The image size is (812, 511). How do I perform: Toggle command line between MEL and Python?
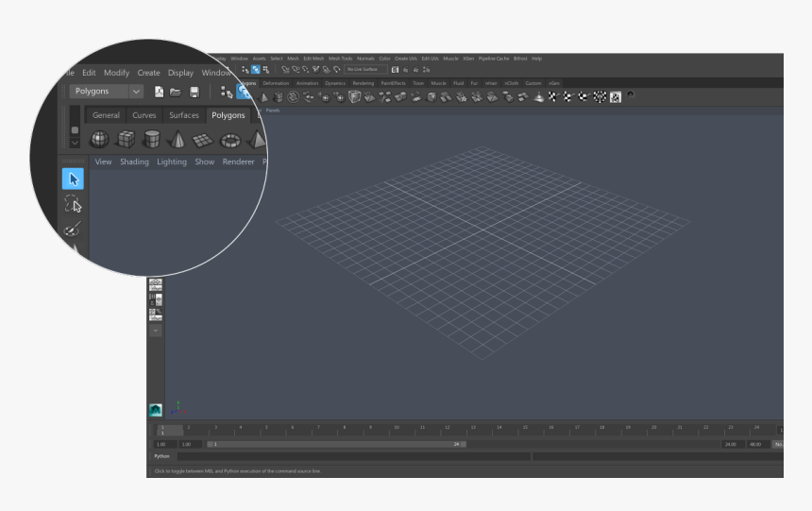pyautogui.click(x=161, y=456)
